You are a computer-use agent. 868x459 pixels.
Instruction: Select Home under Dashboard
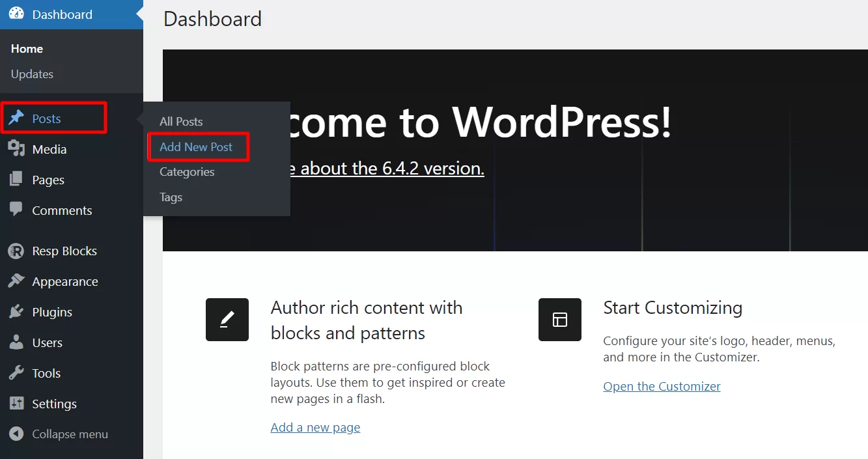coord(27,49)
